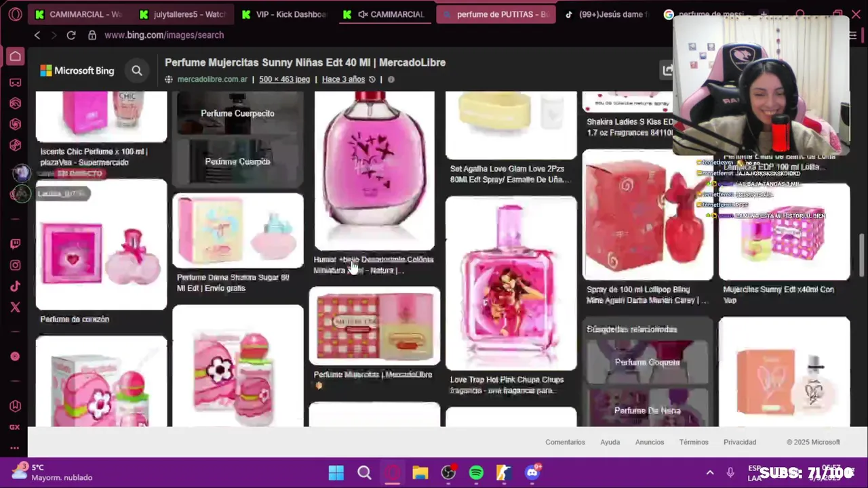This screenshot has width=868, height=488.
Task: Click Set Agatha Love Glam caption
Action: click(x=511, y=174)
